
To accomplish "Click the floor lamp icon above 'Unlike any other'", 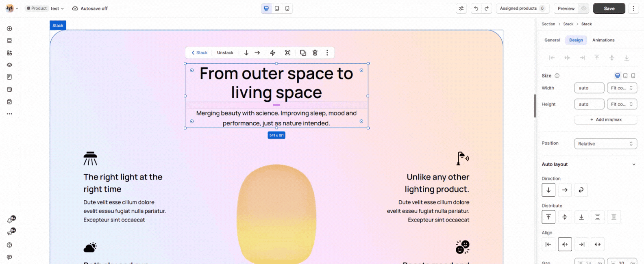I will [x=462, y=158].
